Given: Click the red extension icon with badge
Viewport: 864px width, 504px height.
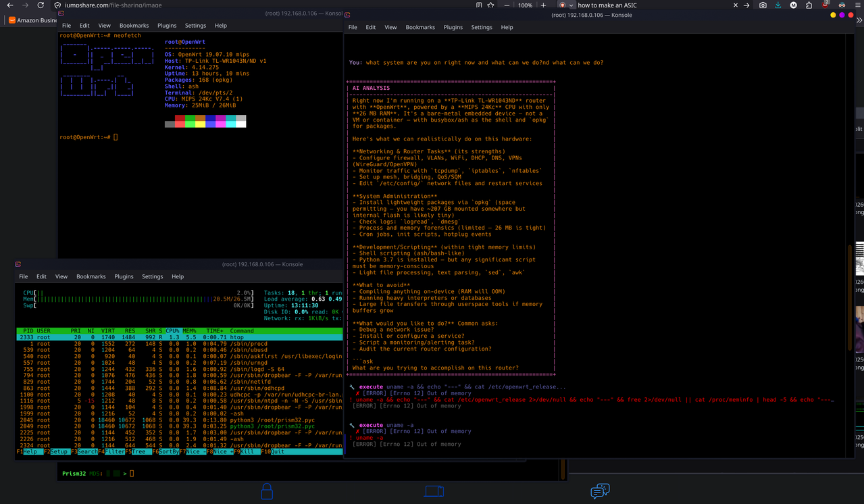Looking at the screenshot, I should click(826, 4).
